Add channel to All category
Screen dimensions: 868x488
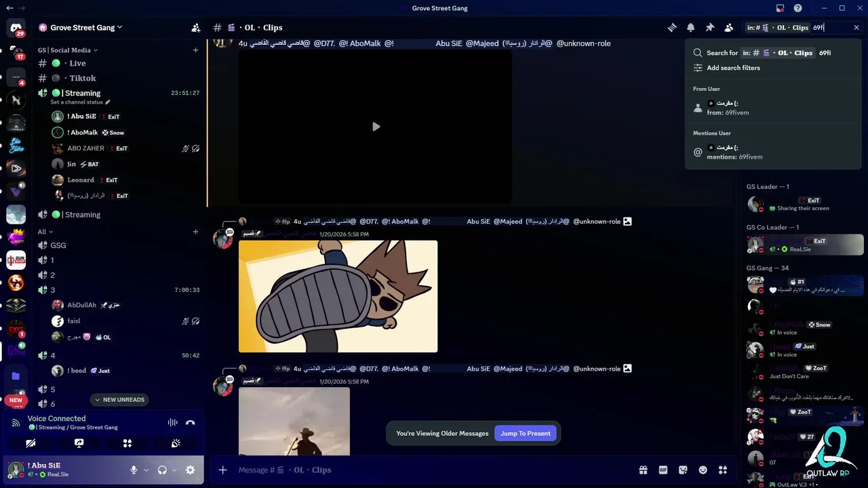point(195,232)
